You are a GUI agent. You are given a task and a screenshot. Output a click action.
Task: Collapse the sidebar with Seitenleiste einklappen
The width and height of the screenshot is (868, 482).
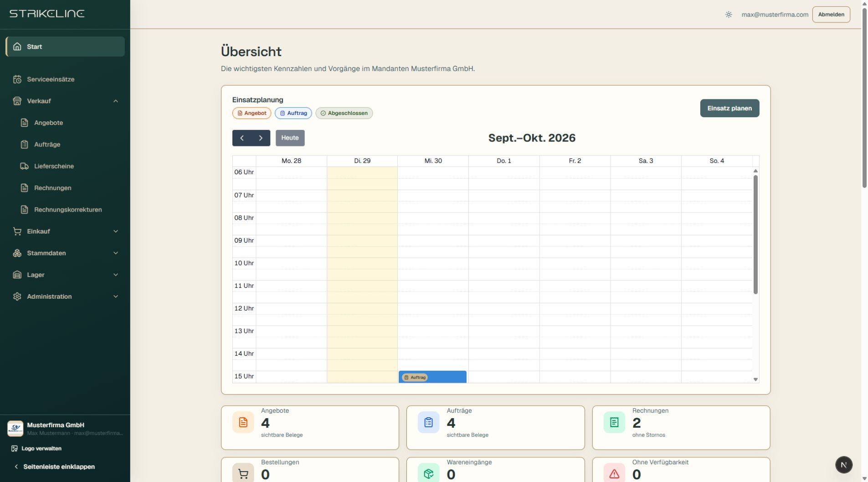[55, 466]
